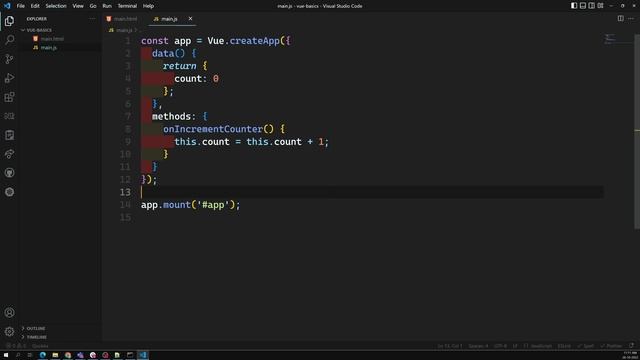Click Windows Start button
This screenshot has height=360, width=640.
[x=6, y=355]
